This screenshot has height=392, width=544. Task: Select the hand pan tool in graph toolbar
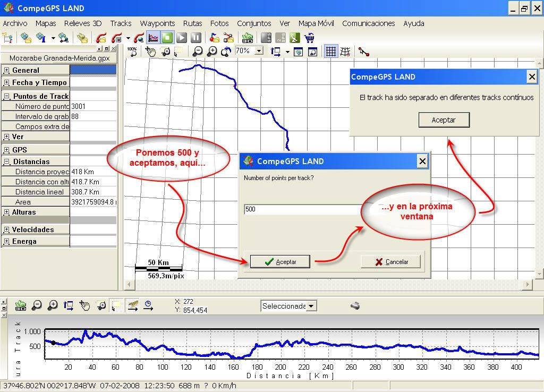point(84,305)
